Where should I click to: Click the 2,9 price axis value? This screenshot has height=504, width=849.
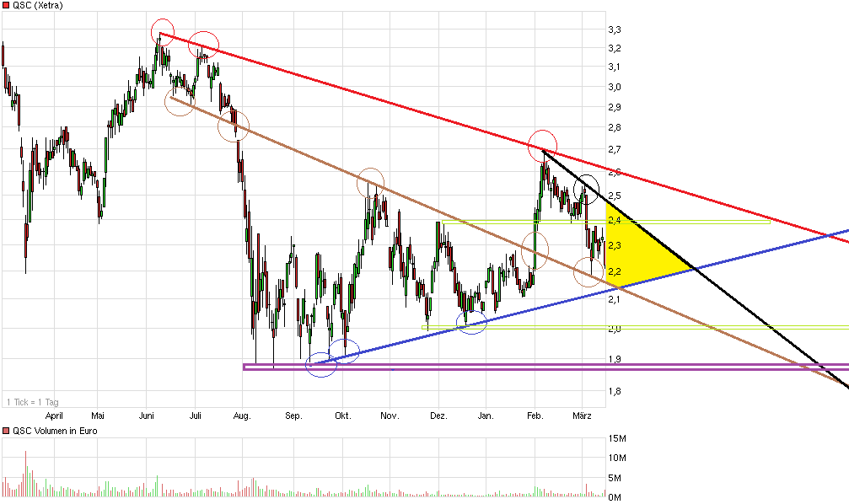615,107
